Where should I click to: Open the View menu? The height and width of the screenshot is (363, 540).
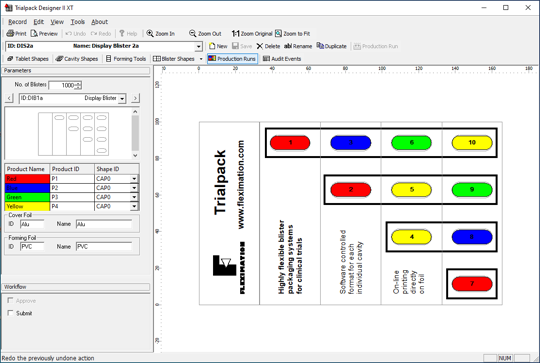[x=57, y=22]
